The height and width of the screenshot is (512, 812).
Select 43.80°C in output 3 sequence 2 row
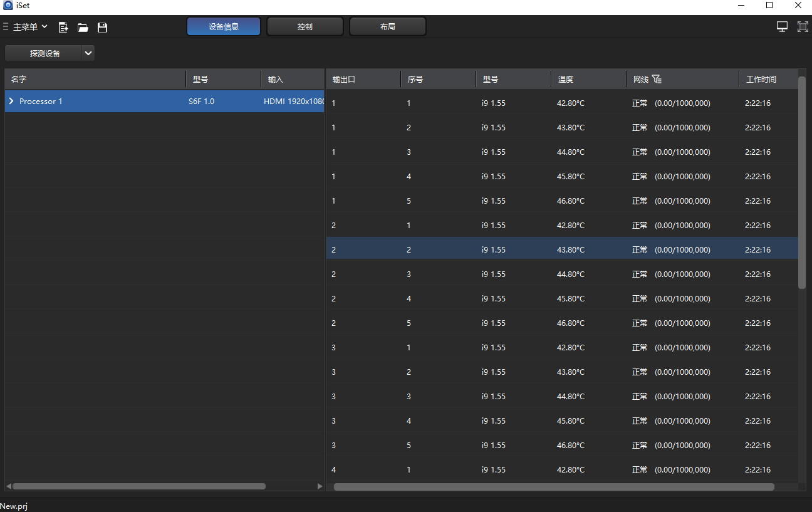coord(571,372)
